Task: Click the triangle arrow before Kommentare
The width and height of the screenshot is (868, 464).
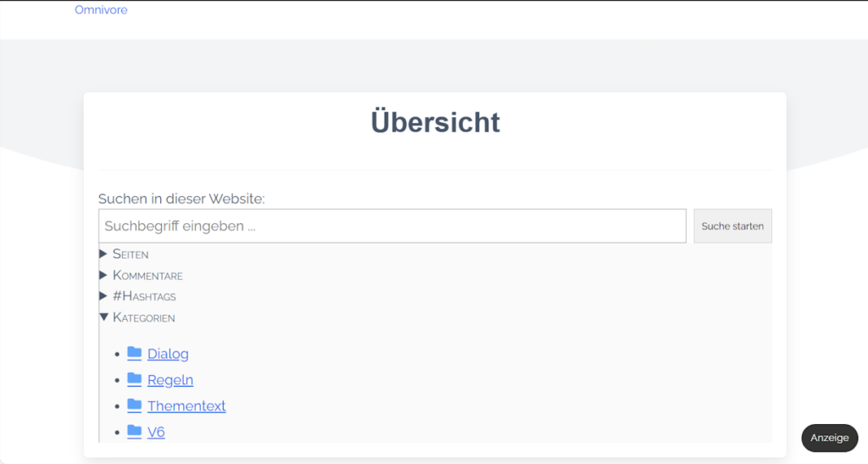Action: coord(103,275)
